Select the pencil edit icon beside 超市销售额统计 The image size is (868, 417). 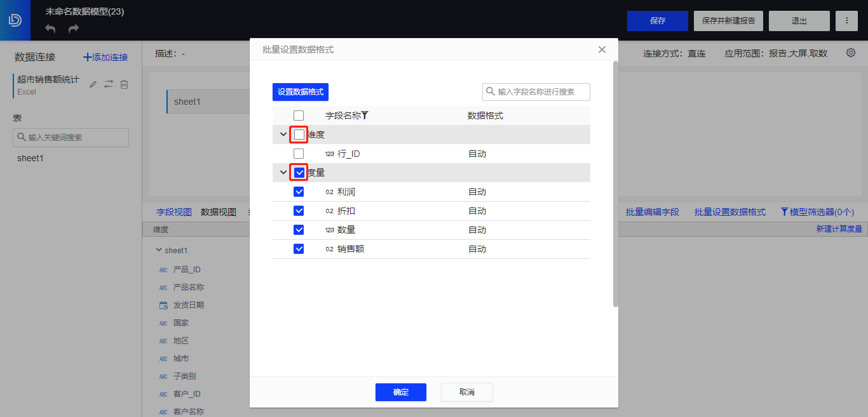(92, 83)
